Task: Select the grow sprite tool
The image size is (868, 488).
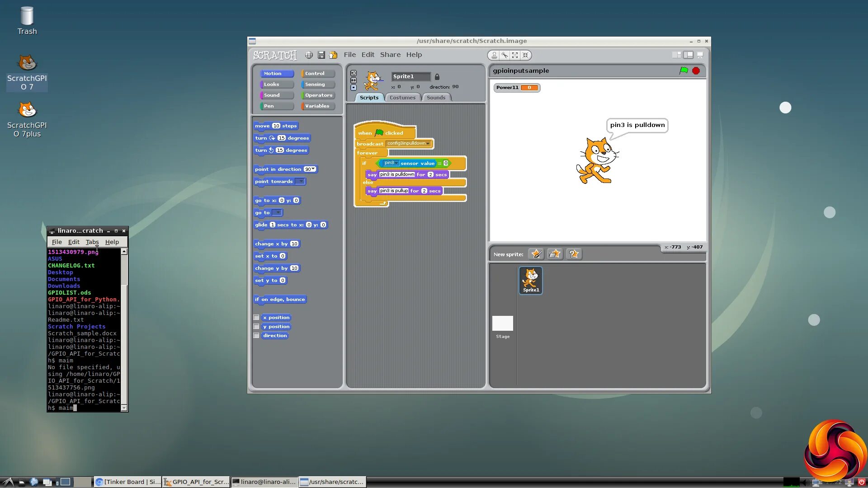Action: 515,55
